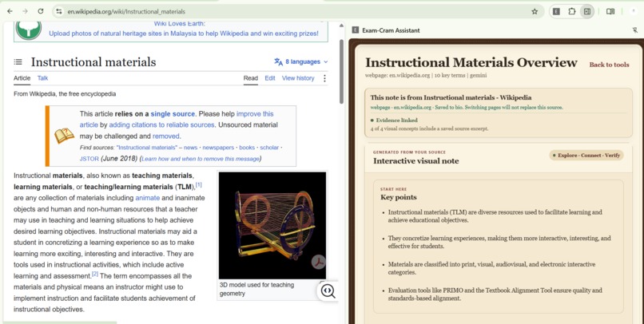Expand the 8 languages dropdown
Viewport: 644px width, 324px height.
[301, 62]
